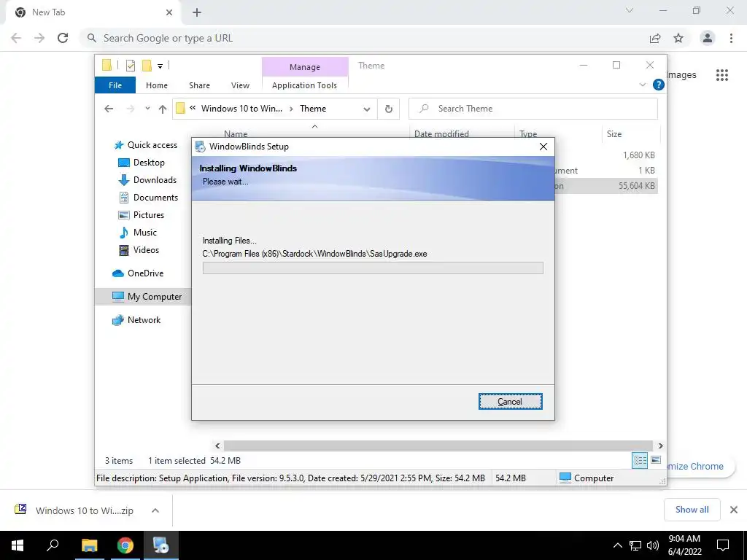The width and height of the screenshot is (747, 560).
Task: Open the View ribbon tab
Action: point(240,85)
